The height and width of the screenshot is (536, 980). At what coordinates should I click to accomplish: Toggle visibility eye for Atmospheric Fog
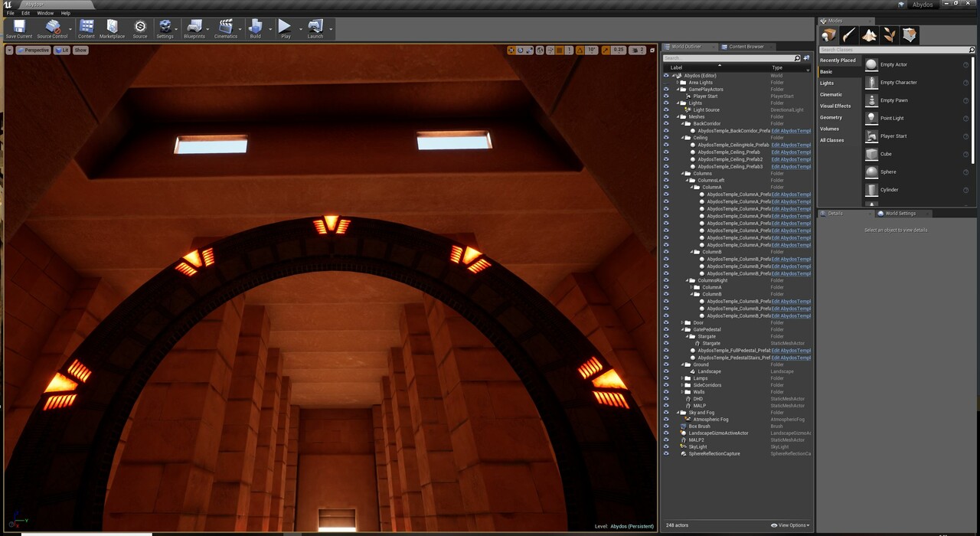click(666, 420)
